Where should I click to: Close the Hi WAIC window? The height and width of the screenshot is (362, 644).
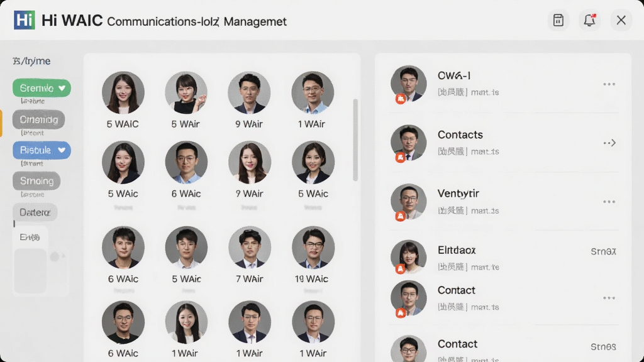coord(621,20)
